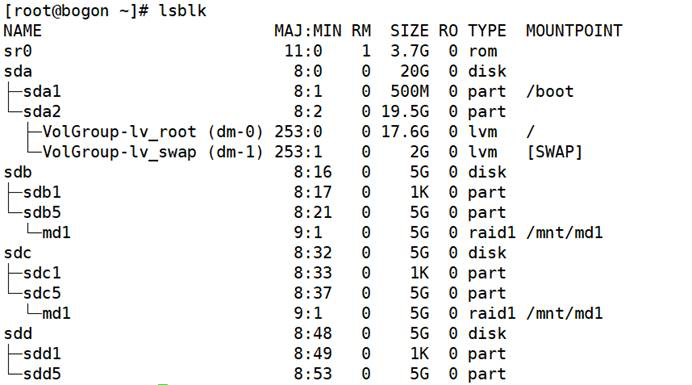The width and height of the screenshot is (692, 385).
Task: Click the RM column header
Action: tap(361, 30)
